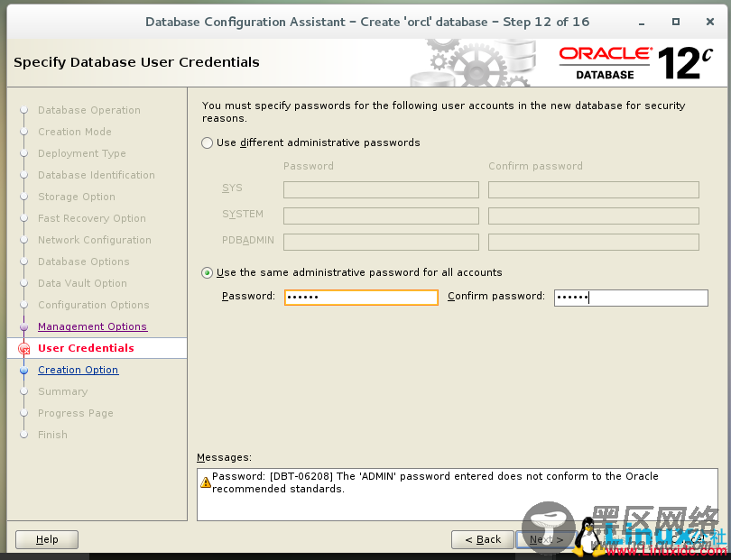Click the Creation Mode step

click(x=75, y=132)
